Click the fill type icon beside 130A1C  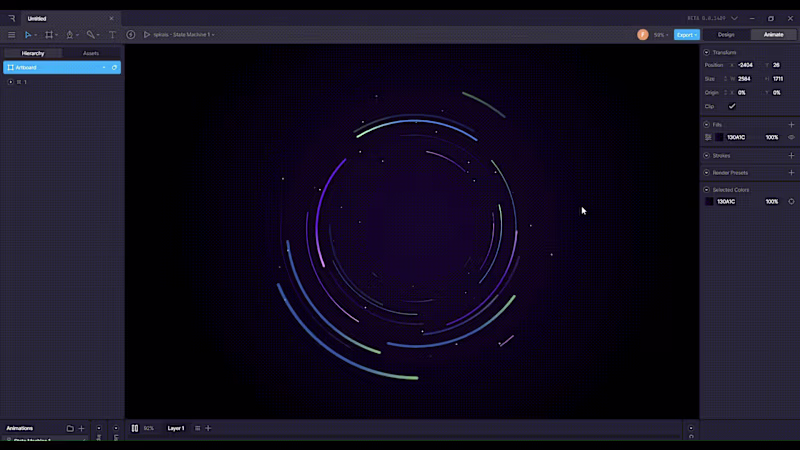click(x=708, y=137)
